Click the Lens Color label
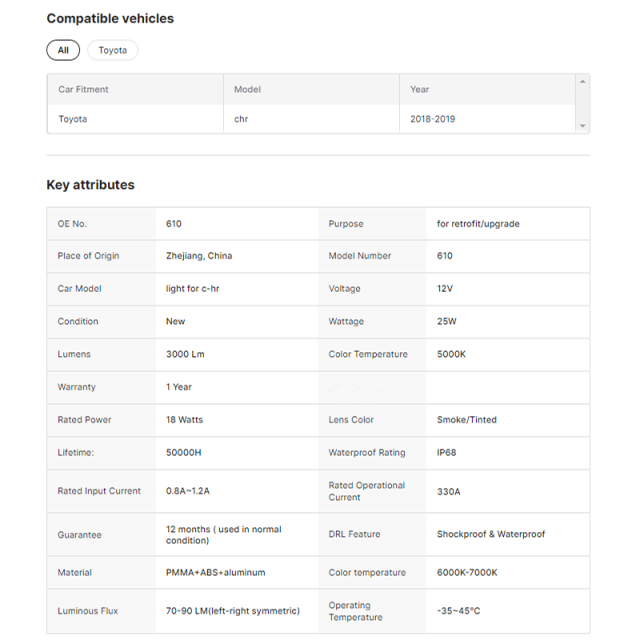Screen dimensions: 640x640 pos(351,420)
